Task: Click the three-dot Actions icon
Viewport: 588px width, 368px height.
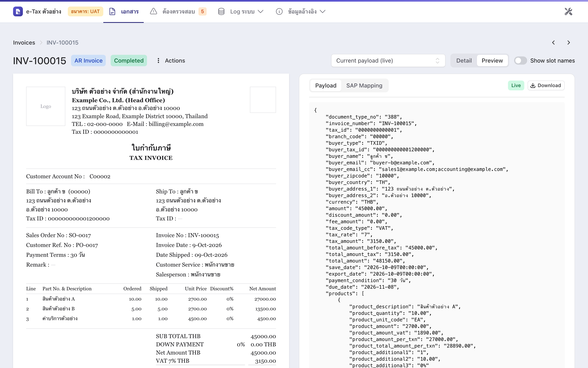Action: [158, 61]
